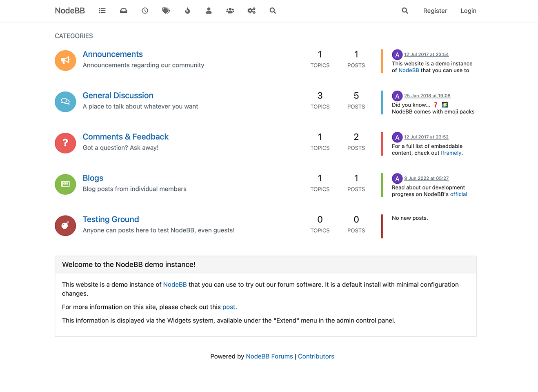Follow the NodeBB link in the welcome widget

(175, 285)
